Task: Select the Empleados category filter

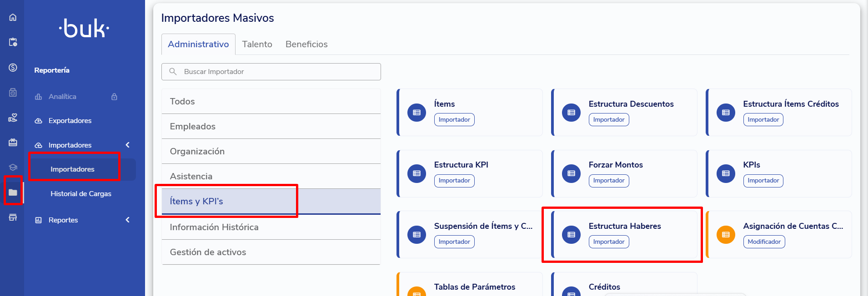Action: [x=193, y=126]
